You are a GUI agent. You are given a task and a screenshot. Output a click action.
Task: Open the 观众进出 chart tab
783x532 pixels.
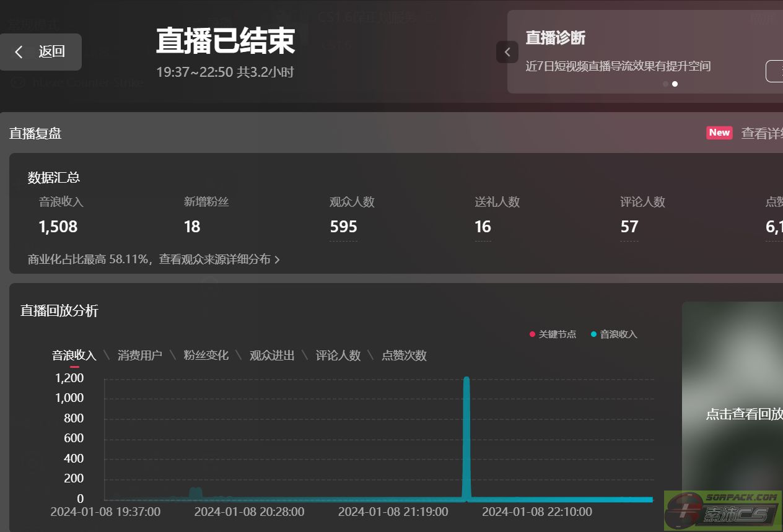(x=272, y=355)
